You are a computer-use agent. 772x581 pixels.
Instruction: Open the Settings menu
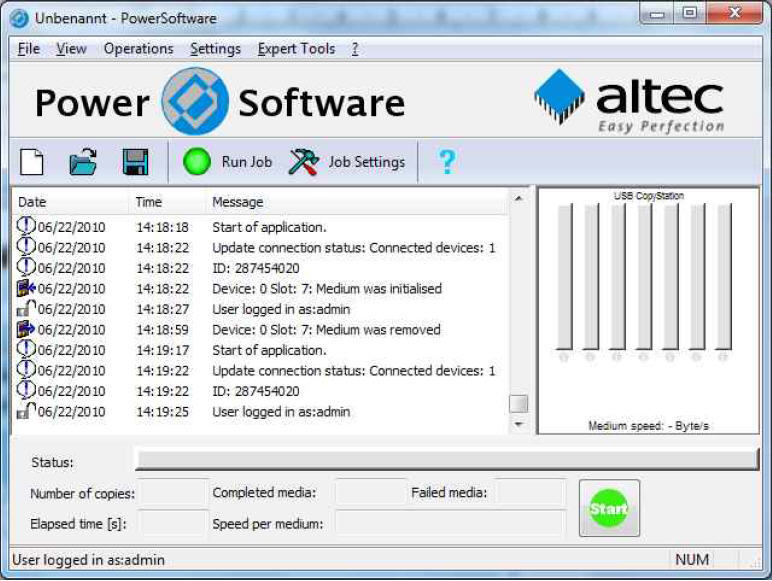pos(215,49)
